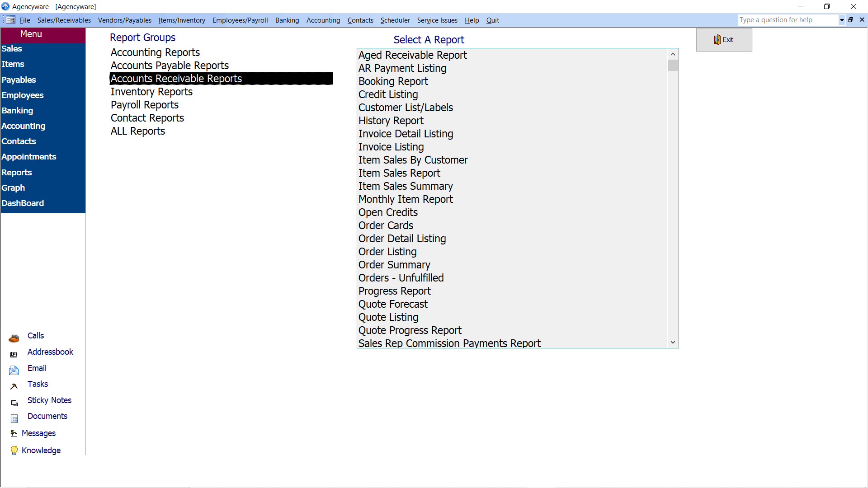The width and height of the screenshot is (868, 488).
Task: Open the Sales/Receivables menu
Action: coord(64,20)
